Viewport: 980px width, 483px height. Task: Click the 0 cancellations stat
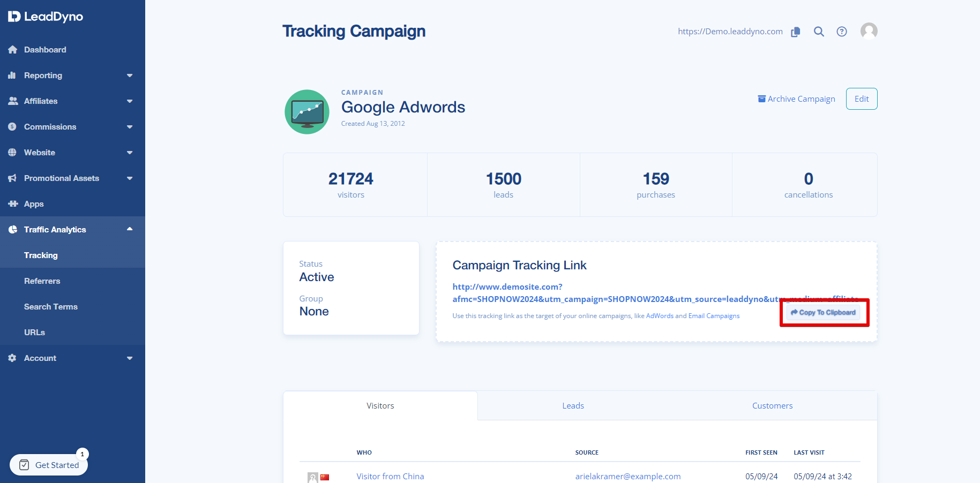pyautogui.click(x=809, y=185)
